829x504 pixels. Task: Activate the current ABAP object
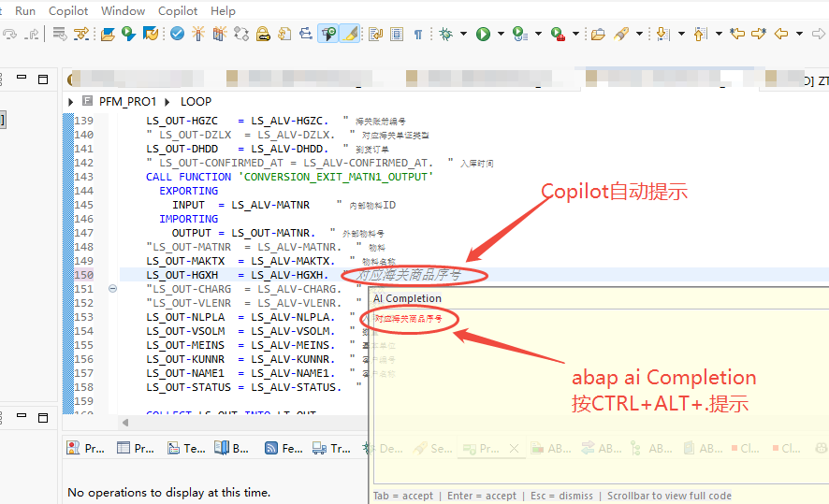[198, 35]
